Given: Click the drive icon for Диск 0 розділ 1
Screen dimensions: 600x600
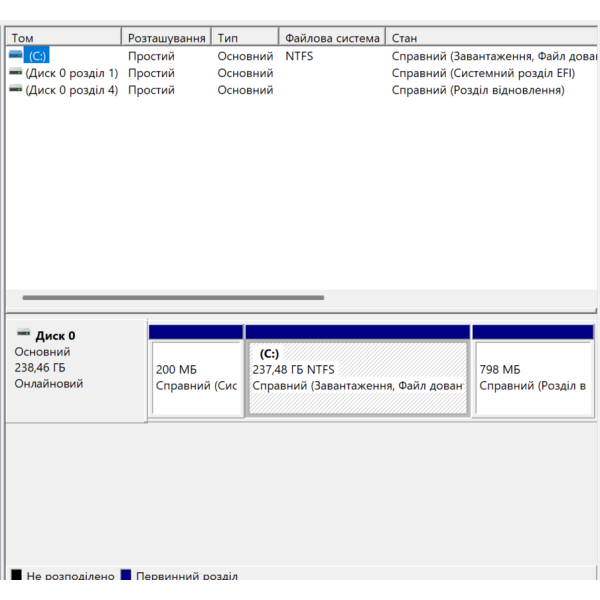Looking at the screenshot, I should click(16, 72).
